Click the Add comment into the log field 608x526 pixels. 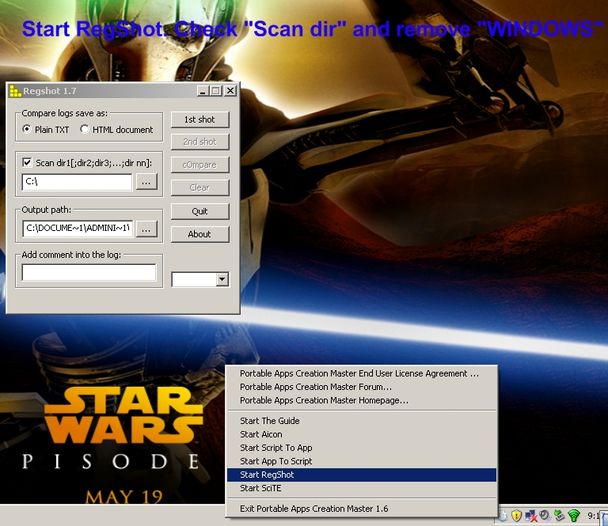coord(89,272)
